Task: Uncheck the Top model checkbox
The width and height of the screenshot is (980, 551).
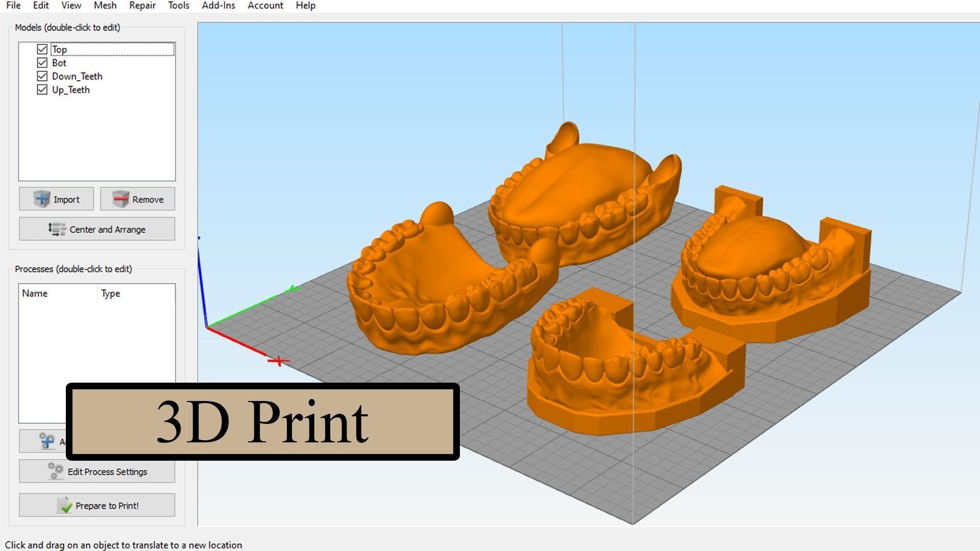Action: tap(42, 49)
